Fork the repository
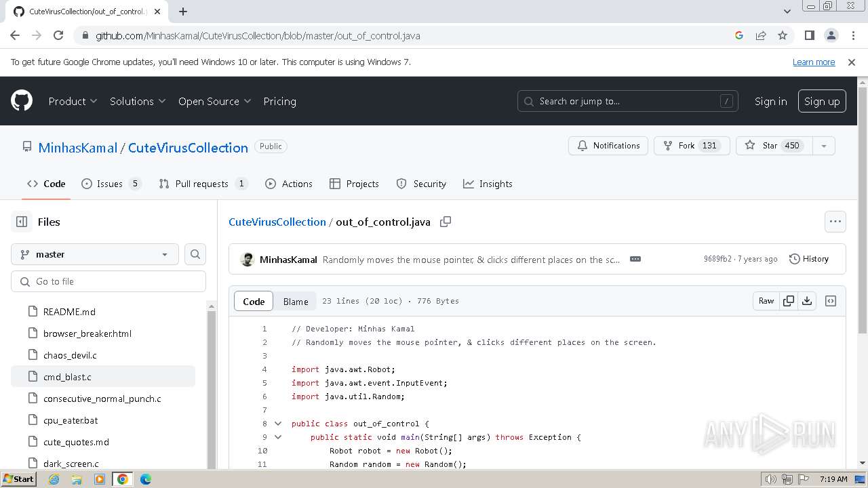This screenshot has width=868, height=488. [692, 146]
